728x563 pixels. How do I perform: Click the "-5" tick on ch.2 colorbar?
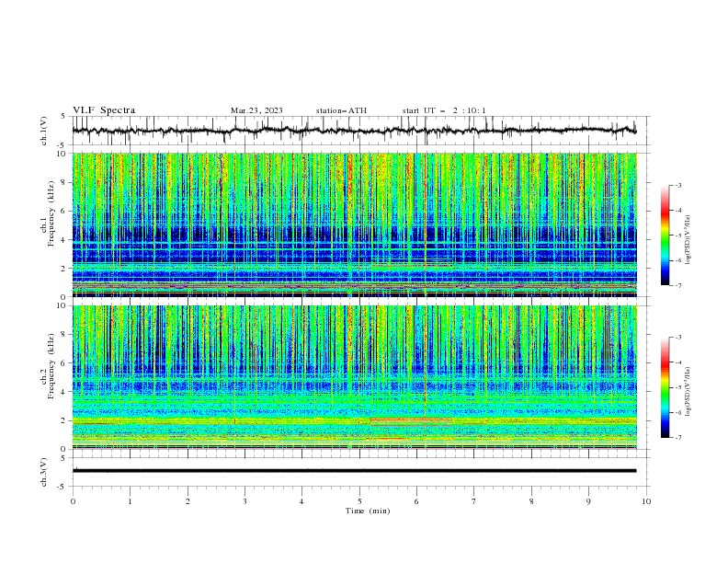point(677,387)
